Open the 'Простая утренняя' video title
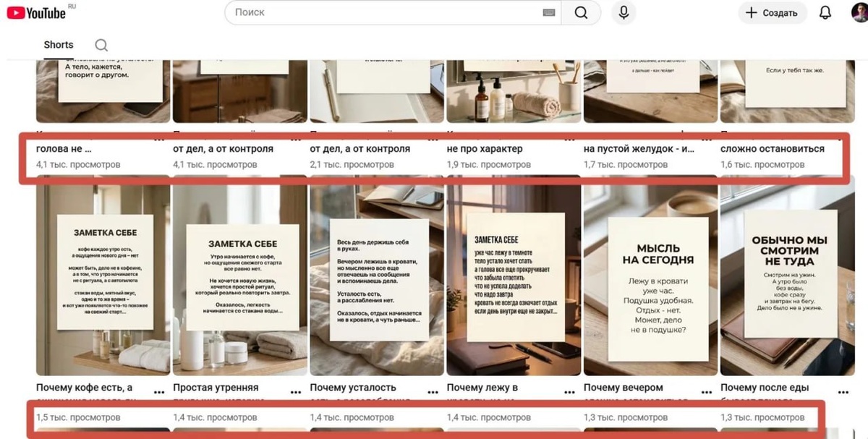This screenshot has height=439, width=868. [216, 388]
